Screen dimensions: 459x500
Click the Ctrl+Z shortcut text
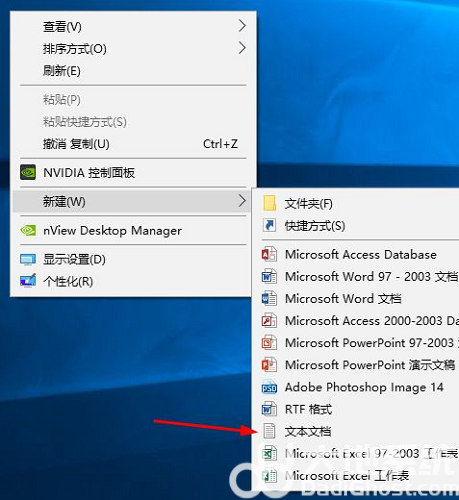click(220, 144)
